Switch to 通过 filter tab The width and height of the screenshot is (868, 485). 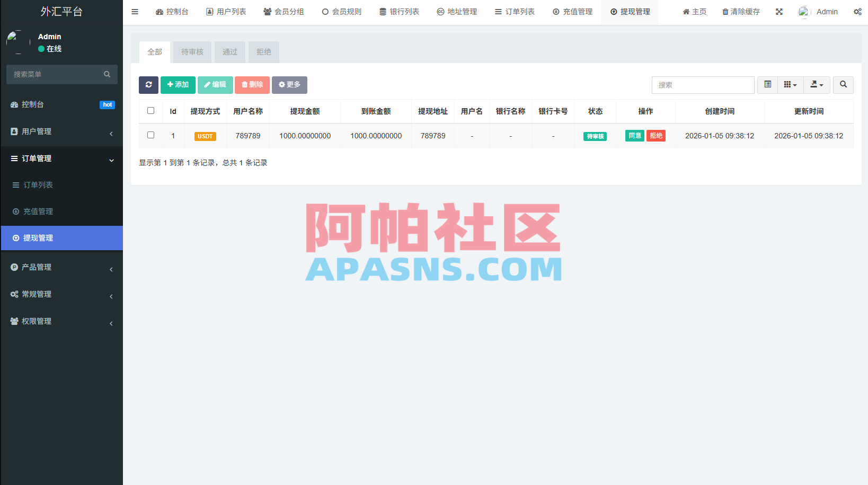click(x=230, y=52)
